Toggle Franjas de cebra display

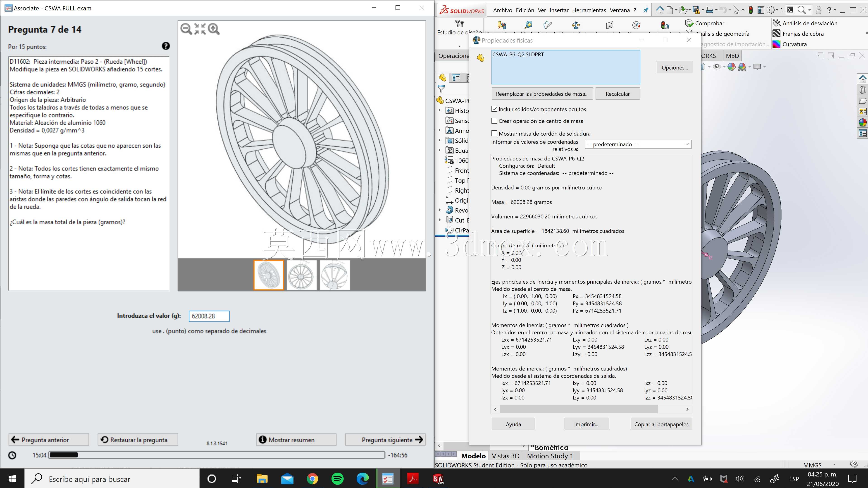pos(798,34)
